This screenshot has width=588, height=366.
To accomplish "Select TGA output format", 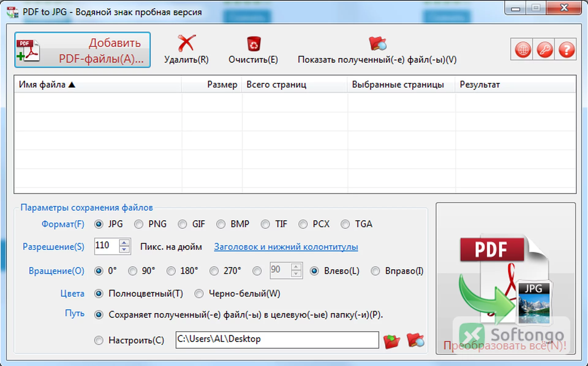I will click(x=345, y=224).
